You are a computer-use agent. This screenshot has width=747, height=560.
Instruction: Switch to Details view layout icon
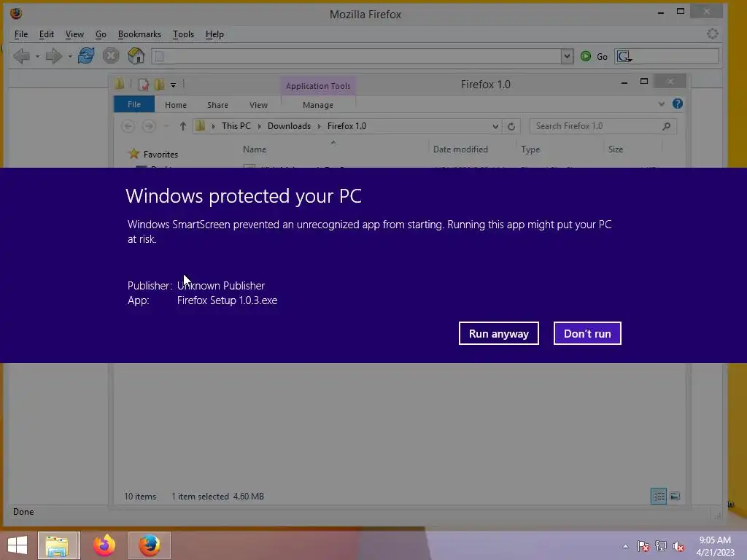point(659,496)
